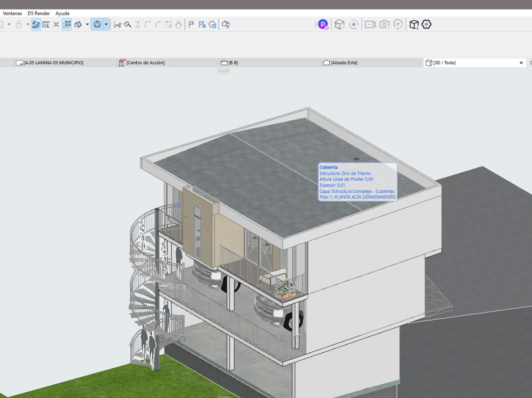Screen dimensions: 532x398
Task: Click the cloud teamwork icon
Action: pyautogui.click(x=213, y=24)
